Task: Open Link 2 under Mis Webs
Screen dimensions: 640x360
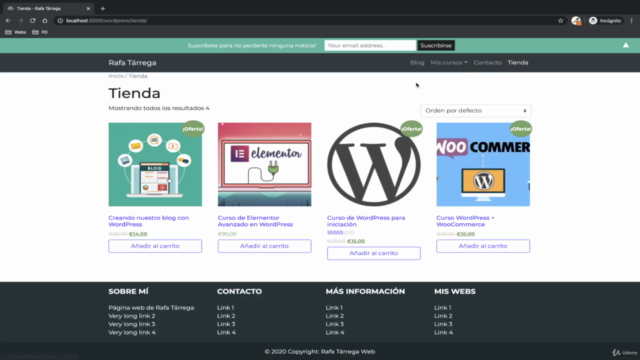Action: click(443, 316)
